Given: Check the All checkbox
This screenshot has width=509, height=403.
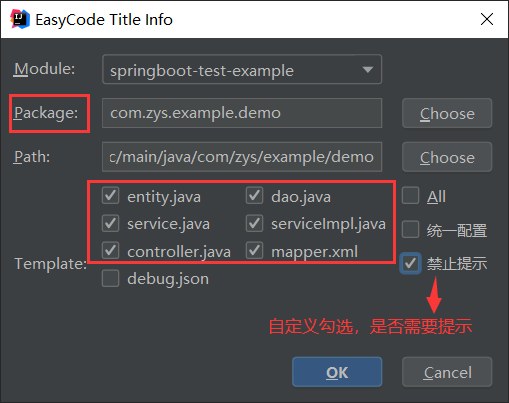Looking at the screenshot, I should click(410, 196).
